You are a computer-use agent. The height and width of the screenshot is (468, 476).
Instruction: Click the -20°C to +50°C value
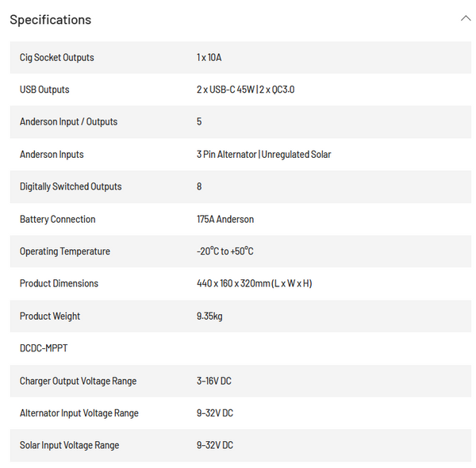225,251
